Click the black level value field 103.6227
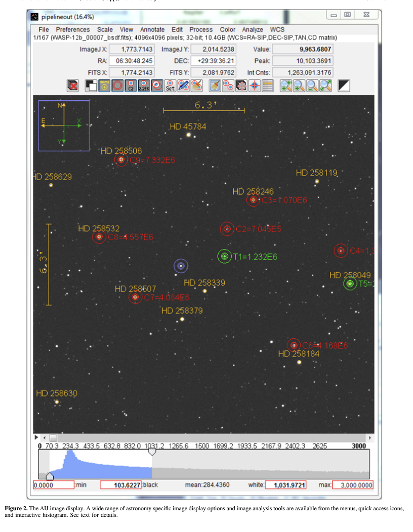The height and width of the screenshot is (532, 413). (120, 485)
